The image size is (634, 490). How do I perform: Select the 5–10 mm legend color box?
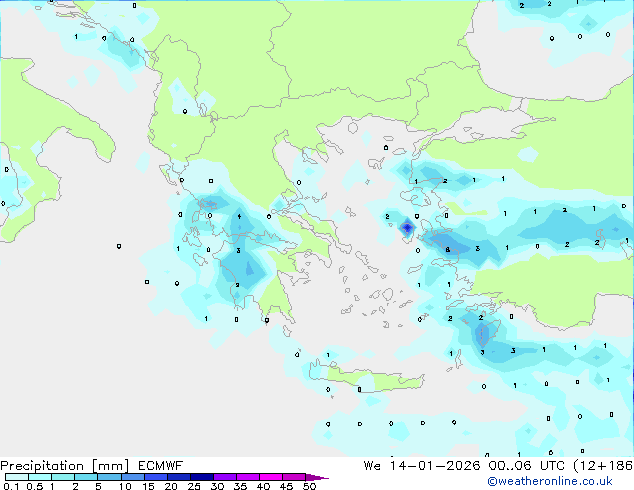[x=109, y=477]
